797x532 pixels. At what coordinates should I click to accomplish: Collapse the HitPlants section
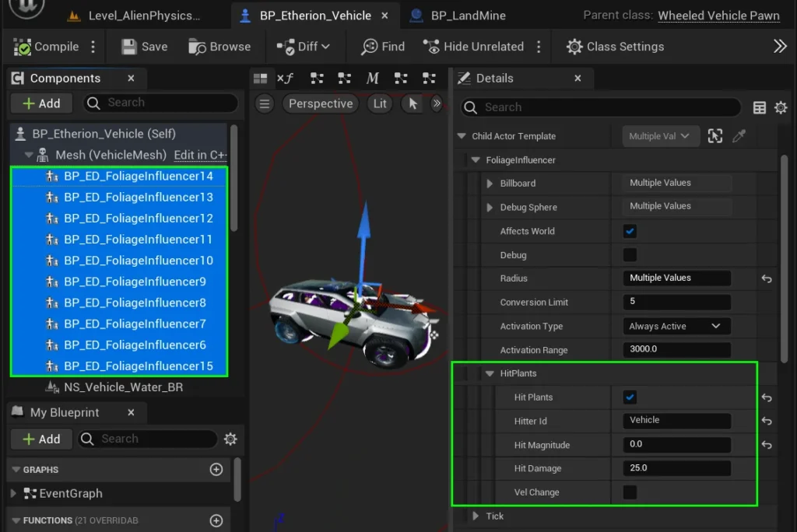(490, 373)
